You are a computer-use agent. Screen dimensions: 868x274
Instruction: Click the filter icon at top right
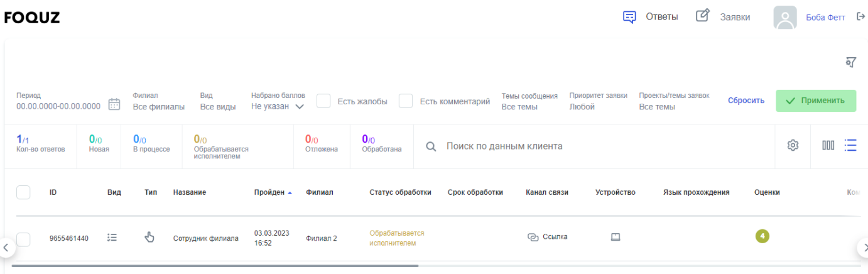pos(851,62)
